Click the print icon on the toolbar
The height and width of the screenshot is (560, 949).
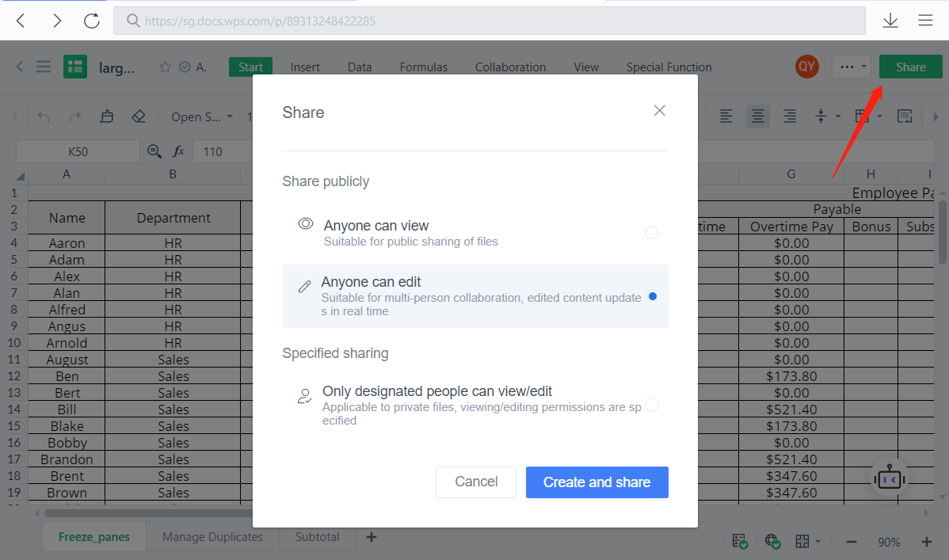coord(107,116)
